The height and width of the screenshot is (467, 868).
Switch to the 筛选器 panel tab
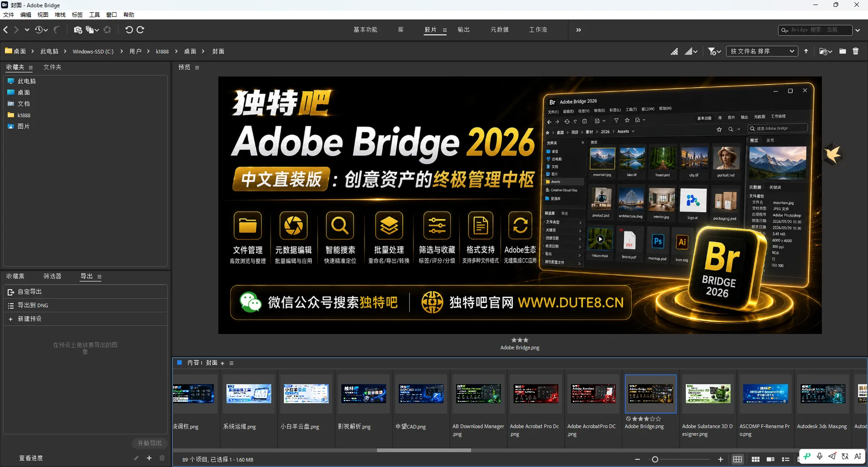point(52,276)
